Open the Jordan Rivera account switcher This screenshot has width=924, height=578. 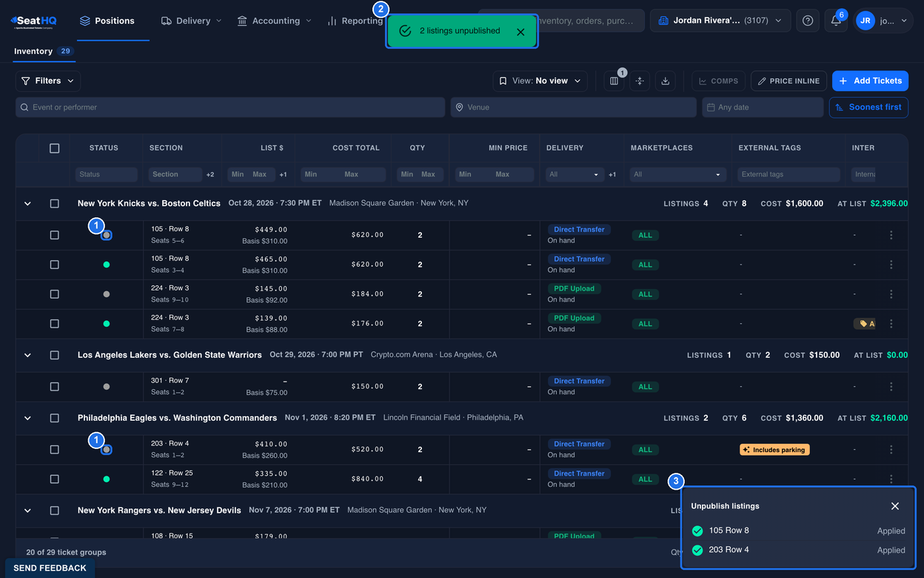coord(720,21)
